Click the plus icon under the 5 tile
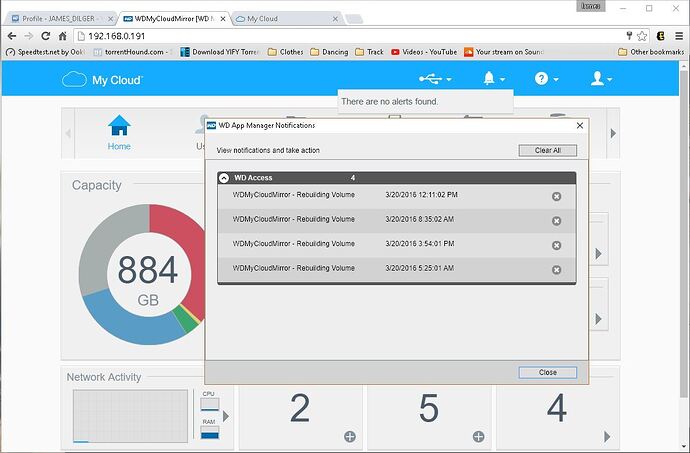The height and width of the screenshot is (453, 690). pos(478,436)
